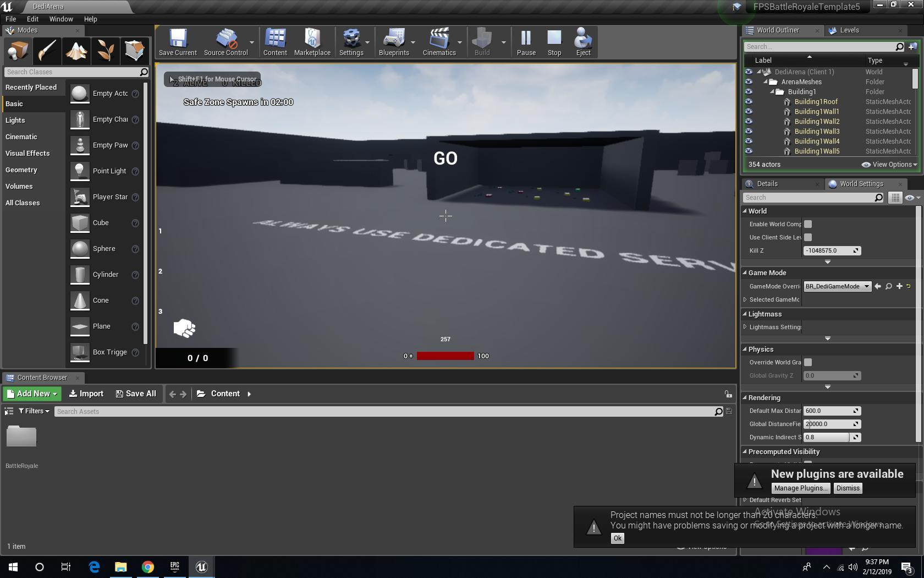Select the Landscape mode icon
Screen dimensions: 924x578
point(76,51)
